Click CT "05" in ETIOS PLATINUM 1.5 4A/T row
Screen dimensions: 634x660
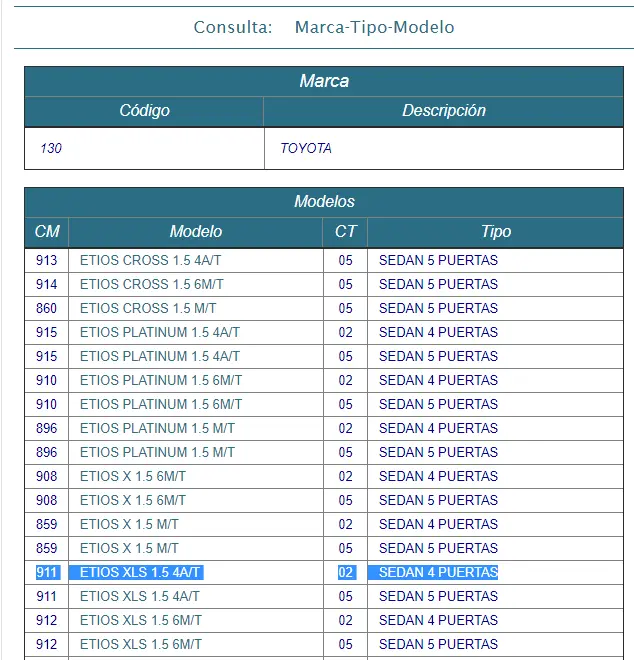[x=345, y=356]
